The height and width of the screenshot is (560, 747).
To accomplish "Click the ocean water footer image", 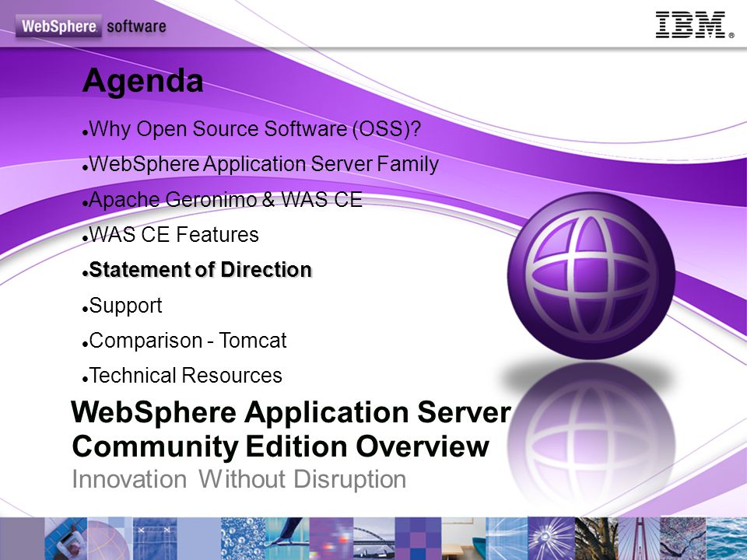I will pyautogui.click(x=726, y=538).
